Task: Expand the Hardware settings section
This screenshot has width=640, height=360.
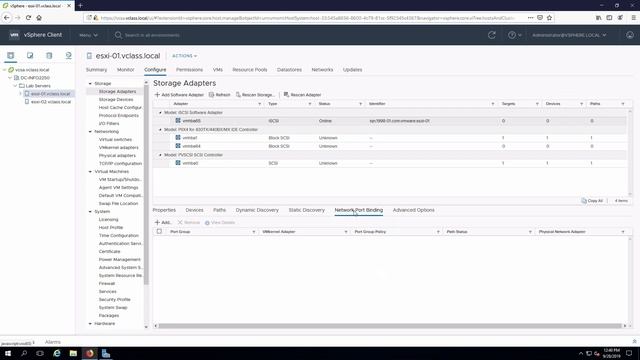Action: point(90,324)
